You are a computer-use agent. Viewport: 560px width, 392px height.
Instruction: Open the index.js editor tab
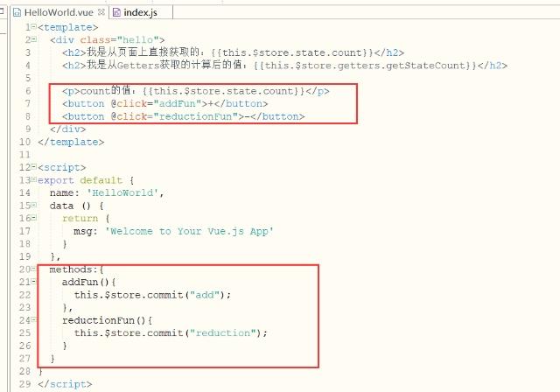coord(140,12)
